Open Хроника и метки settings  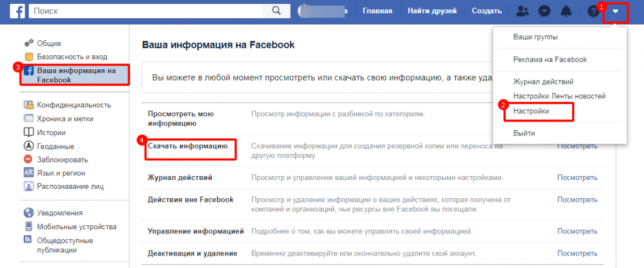coord(65,119)
